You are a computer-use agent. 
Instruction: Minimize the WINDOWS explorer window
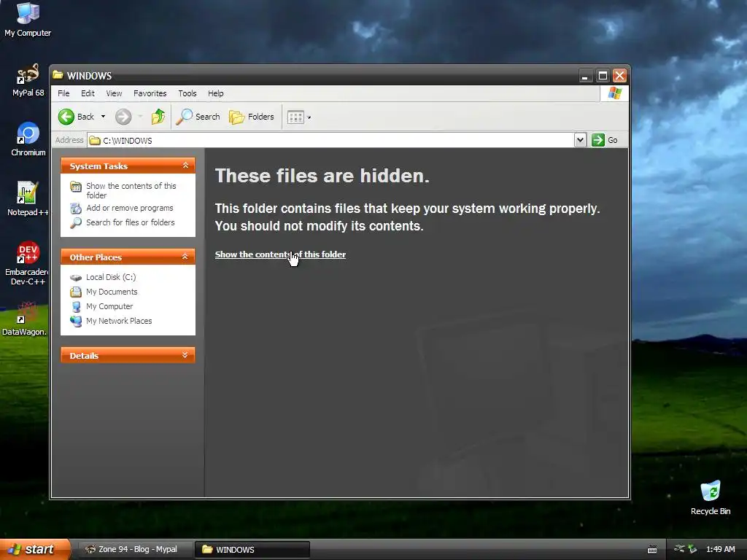[x=586, y=76]
